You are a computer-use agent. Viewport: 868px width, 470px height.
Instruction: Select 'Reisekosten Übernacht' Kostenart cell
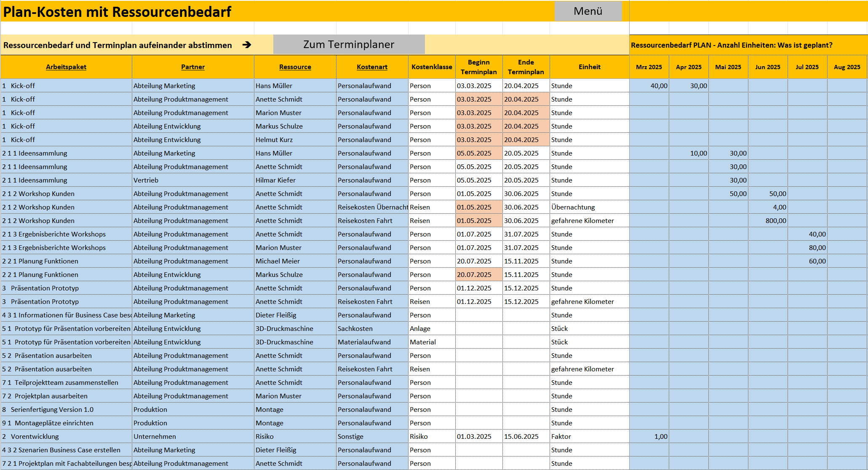click(x=372, y=207)
